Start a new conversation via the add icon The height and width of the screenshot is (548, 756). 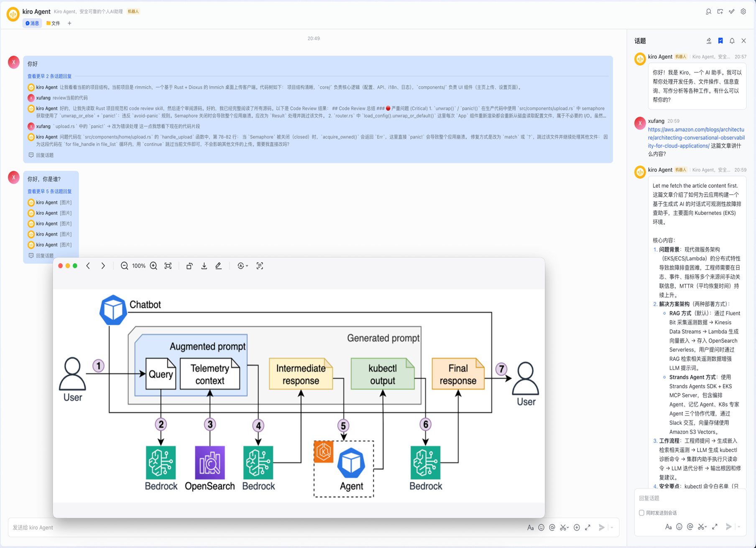(720, 11)
